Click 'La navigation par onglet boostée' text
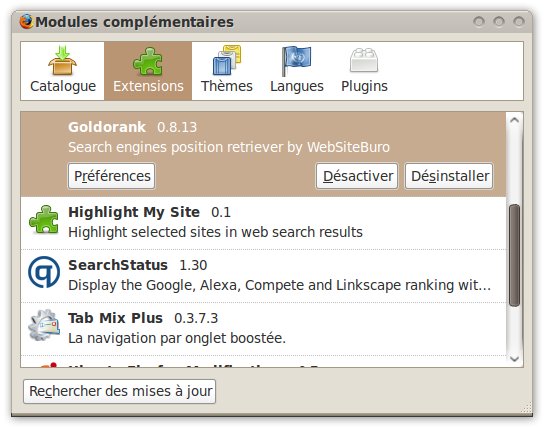The width and height of the screenshot is (544, 427). [177, 338]
